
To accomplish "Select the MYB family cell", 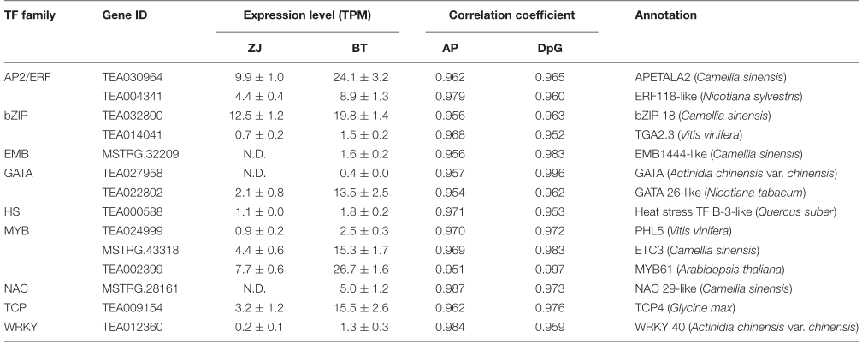I will (18, 229).
